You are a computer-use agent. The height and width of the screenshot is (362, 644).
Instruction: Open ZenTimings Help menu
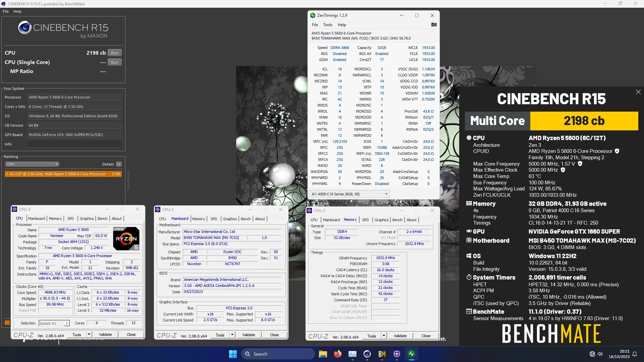[342, 25]
